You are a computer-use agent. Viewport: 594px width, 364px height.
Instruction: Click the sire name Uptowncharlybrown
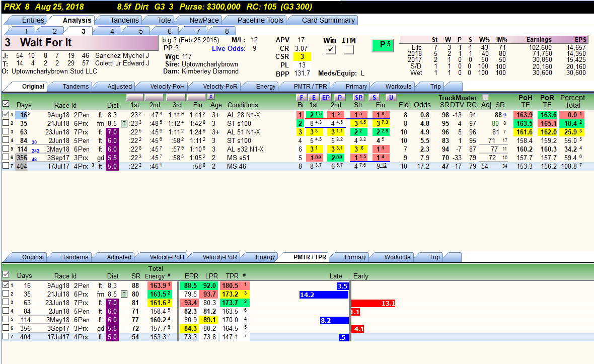(x=209, y=64)
